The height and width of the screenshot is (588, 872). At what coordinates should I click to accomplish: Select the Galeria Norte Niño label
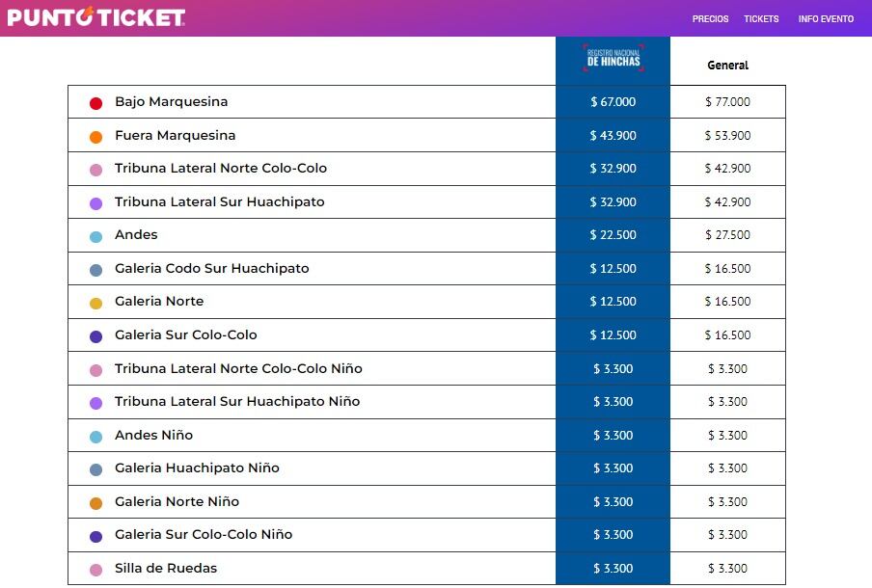(x=177, y=501)
